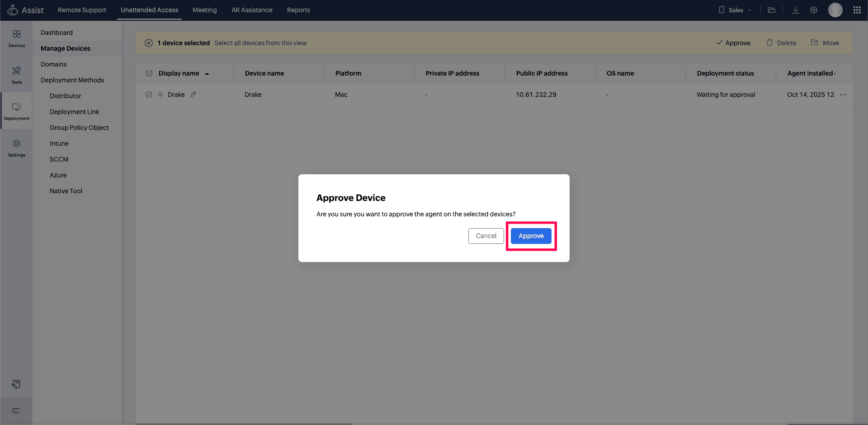Viewport: 868px width, 425px height.
Task: Select all devices from this view
Action: [x=260, y=43]
